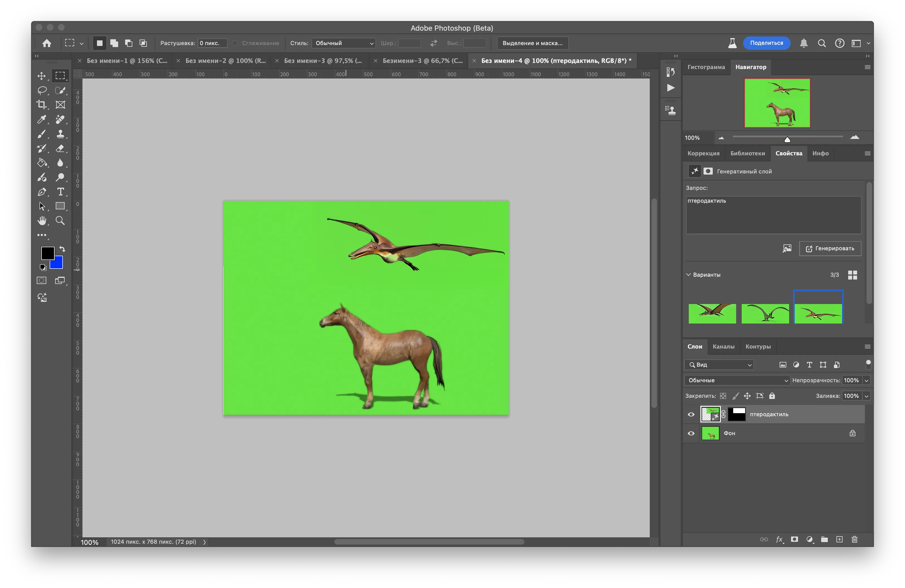Select the Clone Stamp tool

60,134
